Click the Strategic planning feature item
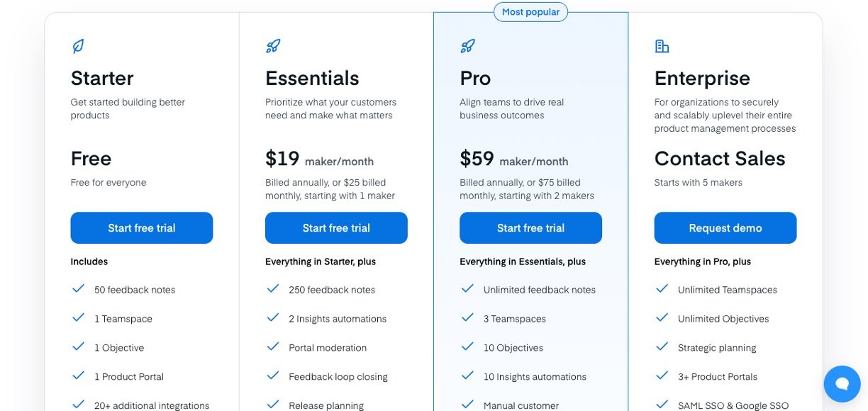868x411 pixels. [x=717, y=348]
